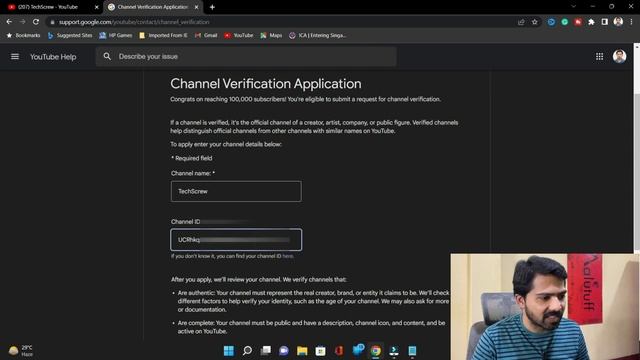Viewport: 640px width, 360px height.
Task: Open the Suggested Sites bookmark
Action: (70, 36)
